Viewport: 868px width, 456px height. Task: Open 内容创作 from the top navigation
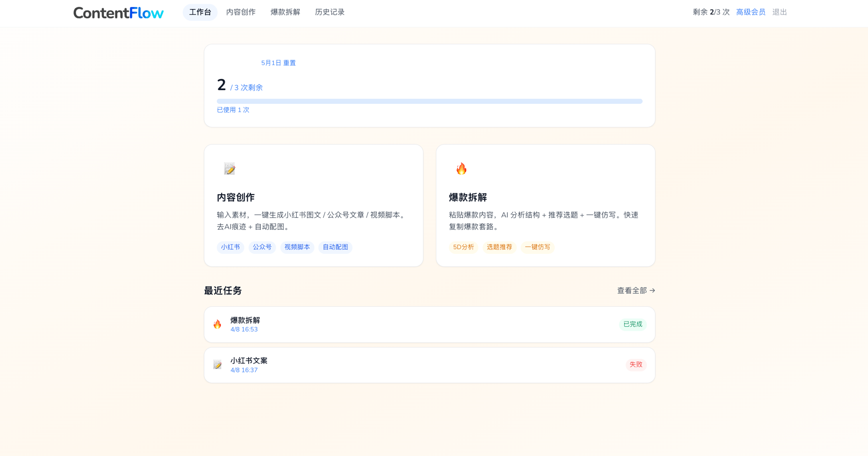point(240,12)
